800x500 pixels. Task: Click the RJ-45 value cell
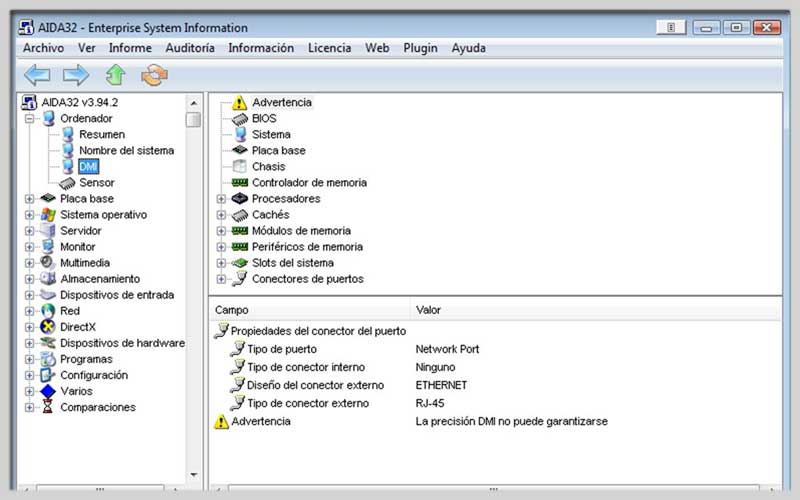tap(430, 404)
